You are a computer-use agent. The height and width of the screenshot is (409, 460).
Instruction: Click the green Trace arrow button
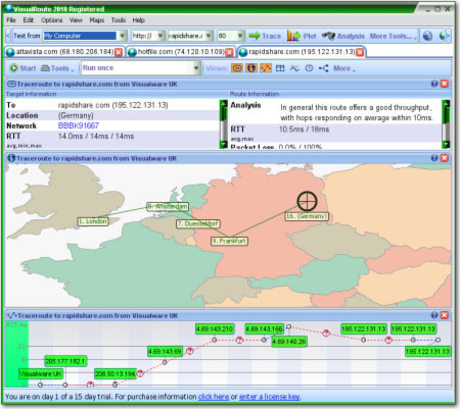(x=265, y=36)
